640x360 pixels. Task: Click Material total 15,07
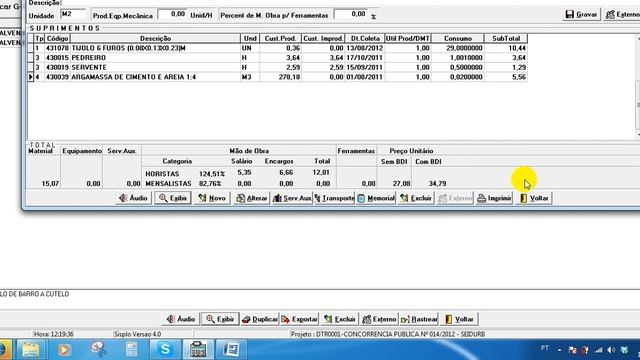pos(50,184)
